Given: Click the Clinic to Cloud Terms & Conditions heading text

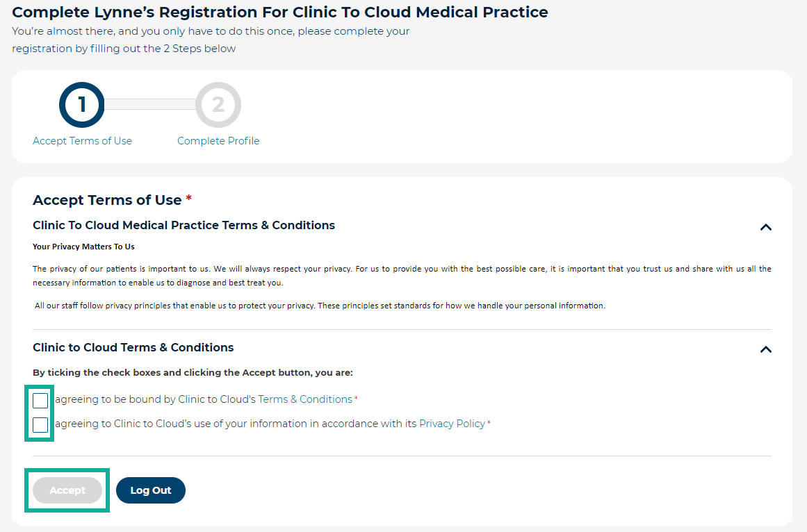Looking at the screenshot, I should tap(133, 347).
